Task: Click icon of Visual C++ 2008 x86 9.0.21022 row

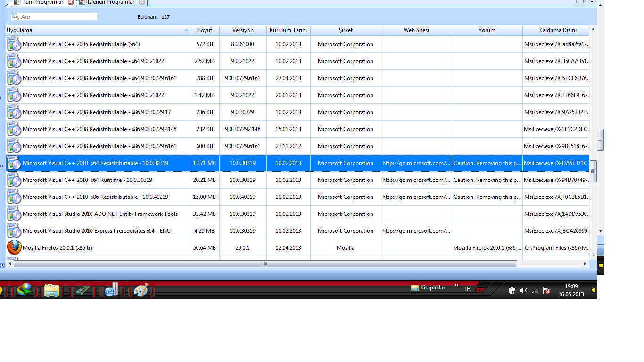Action: tap(14, 95)
